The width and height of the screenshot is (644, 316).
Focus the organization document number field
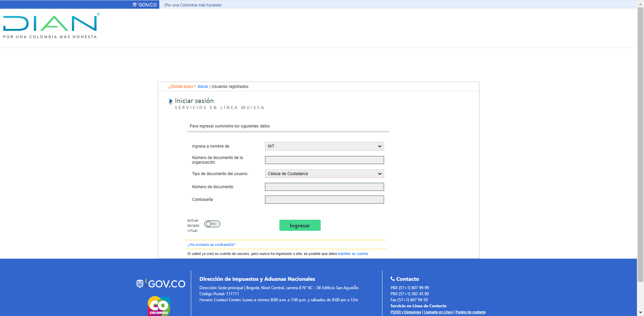[x=324, y=160]
